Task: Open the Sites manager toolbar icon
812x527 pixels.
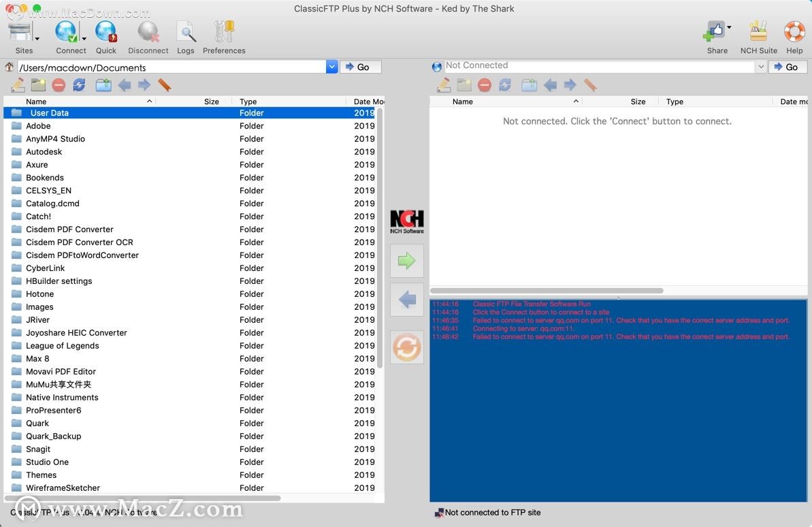Action: pyautogui.click(x=20, y=32)
